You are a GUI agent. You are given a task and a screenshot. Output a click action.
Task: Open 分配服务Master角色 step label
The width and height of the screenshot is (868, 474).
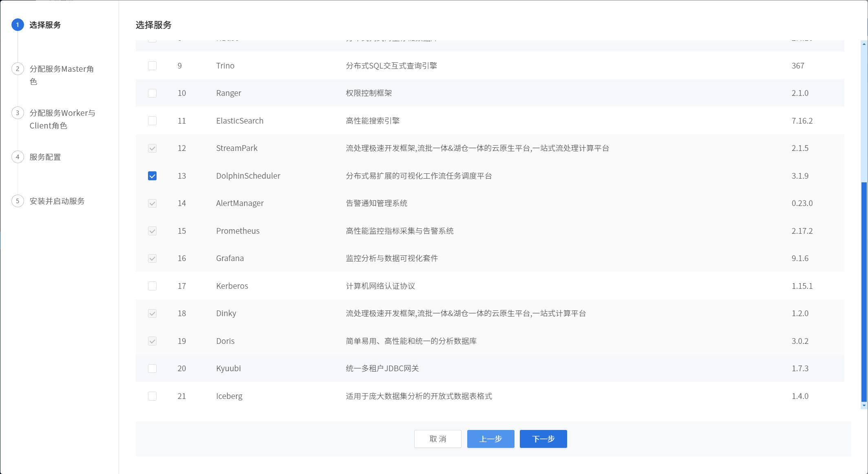coord(61,69)
